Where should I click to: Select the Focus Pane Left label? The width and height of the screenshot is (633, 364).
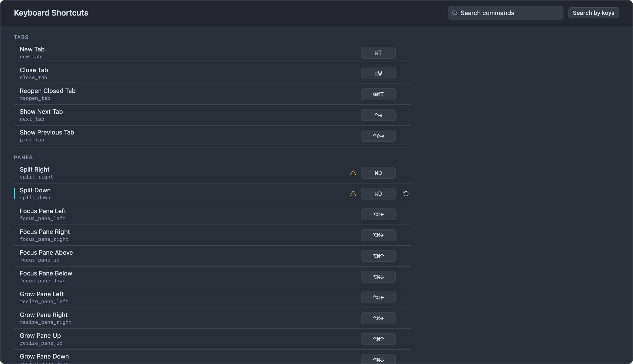[x=43, y=211]
